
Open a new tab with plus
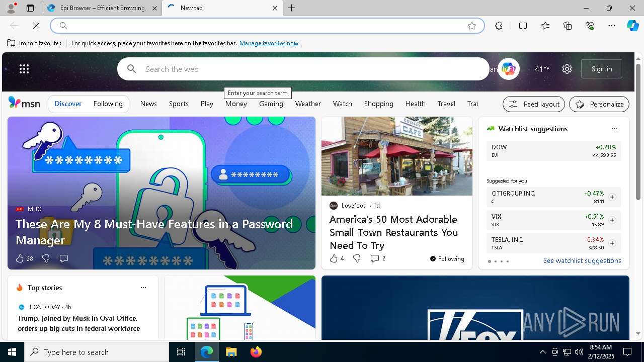click(x=291, y=8)
